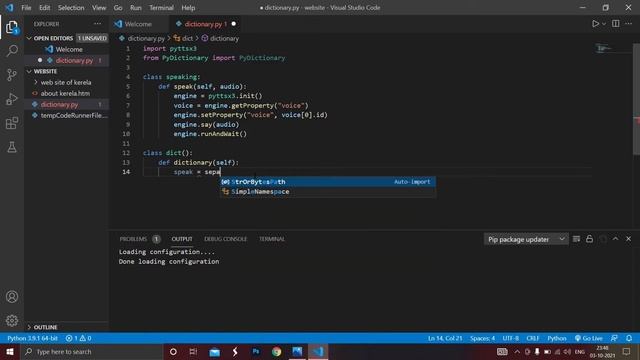Open the Manage gear settings
The image size is (640, 360).
12,320
